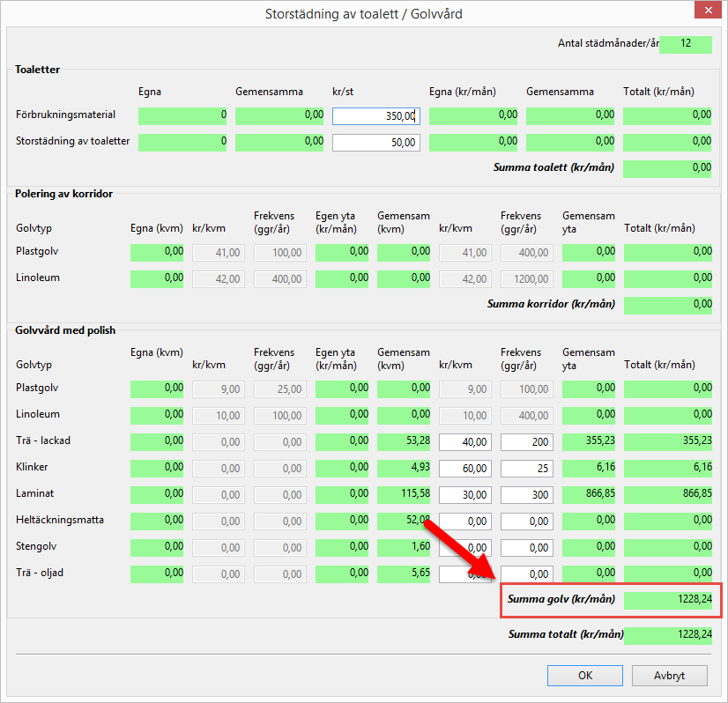728x703 pixels.
Task: Select Stengolv white kr/kvm input field
Action: [465, 547]
